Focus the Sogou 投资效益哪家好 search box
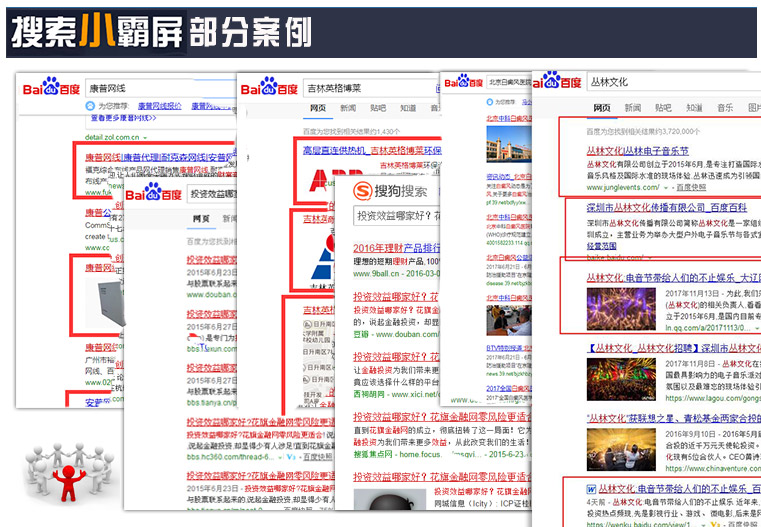Image resolution: width=761 pixels, height=527 pixels. pyautogui.click(x=397, y=215)
